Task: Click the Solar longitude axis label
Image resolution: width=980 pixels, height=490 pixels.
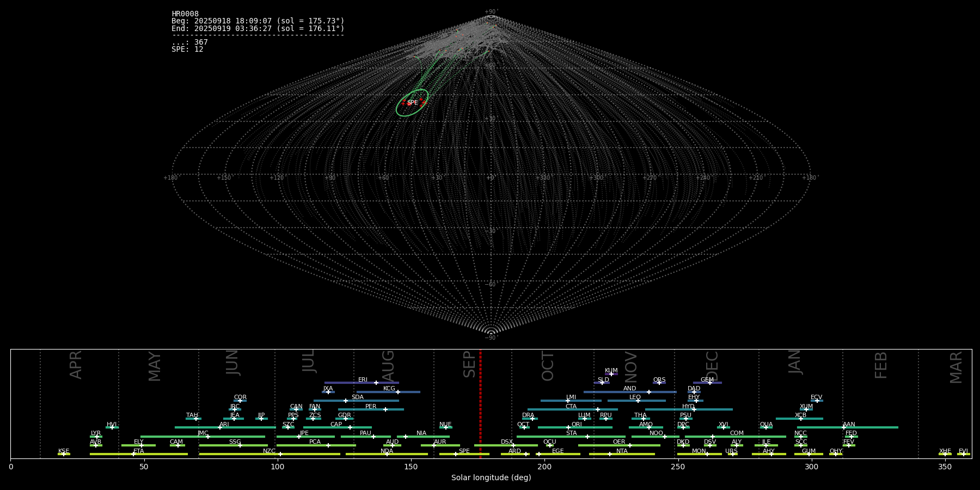Action: click(x=491, y=478)
